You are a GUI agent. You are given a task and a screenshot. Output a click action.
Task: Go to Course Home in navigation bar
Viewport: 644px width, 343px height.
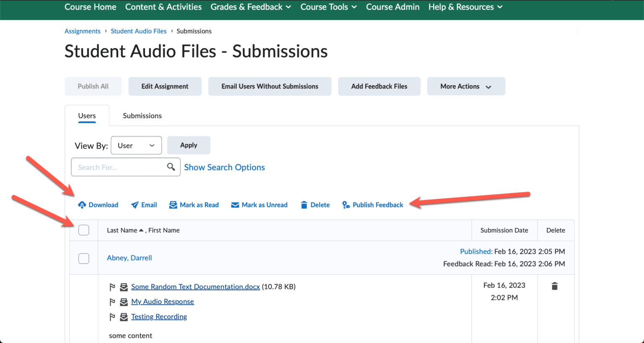coord(91,7)
